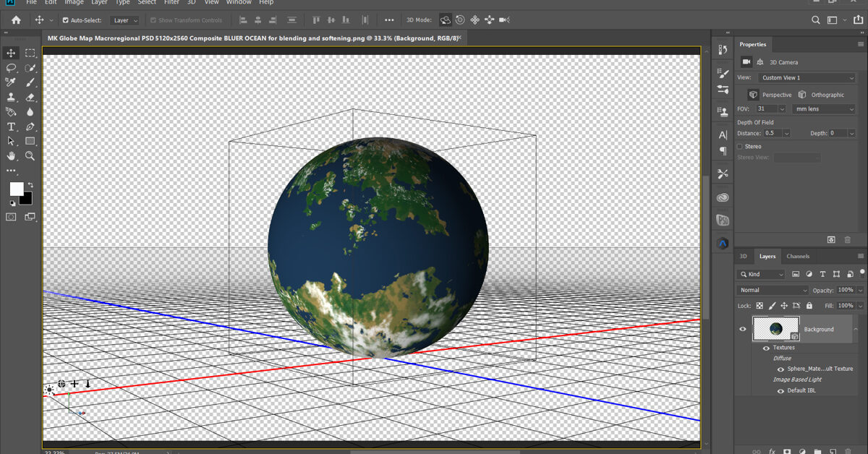Click the Perspective projection button
Viewport: 868px width, 454px height.
click(x=771, y=94)
